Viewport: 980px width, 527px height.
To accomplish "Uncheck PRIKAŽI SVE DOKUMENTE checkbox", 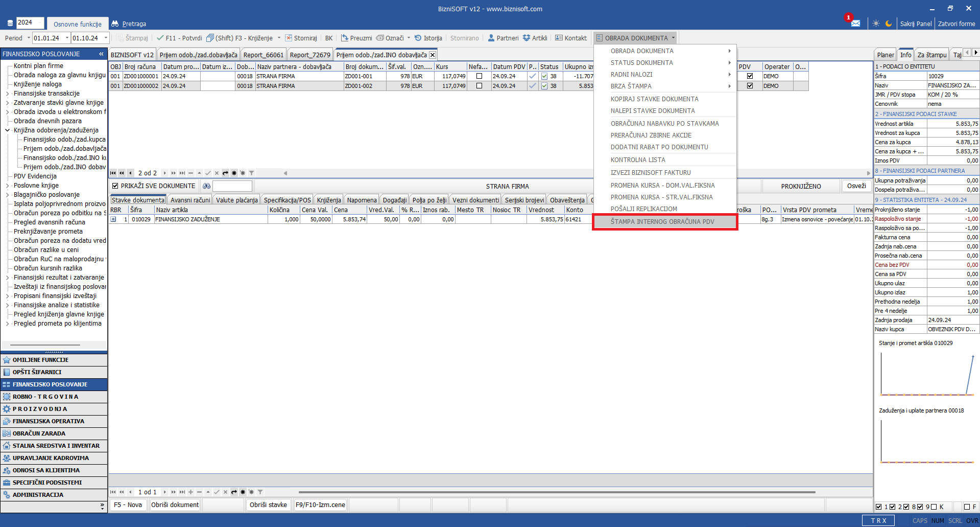I will (x=115, y=186).
